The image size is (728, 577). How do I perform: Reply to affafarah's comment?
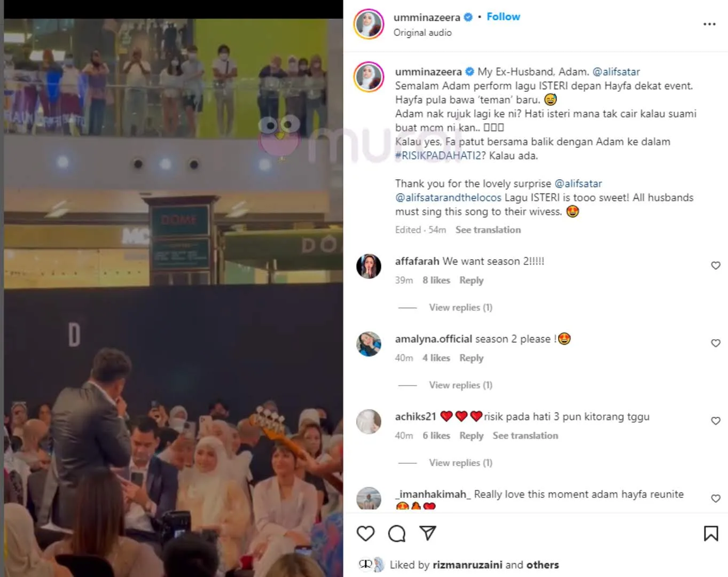coord(471,280)
